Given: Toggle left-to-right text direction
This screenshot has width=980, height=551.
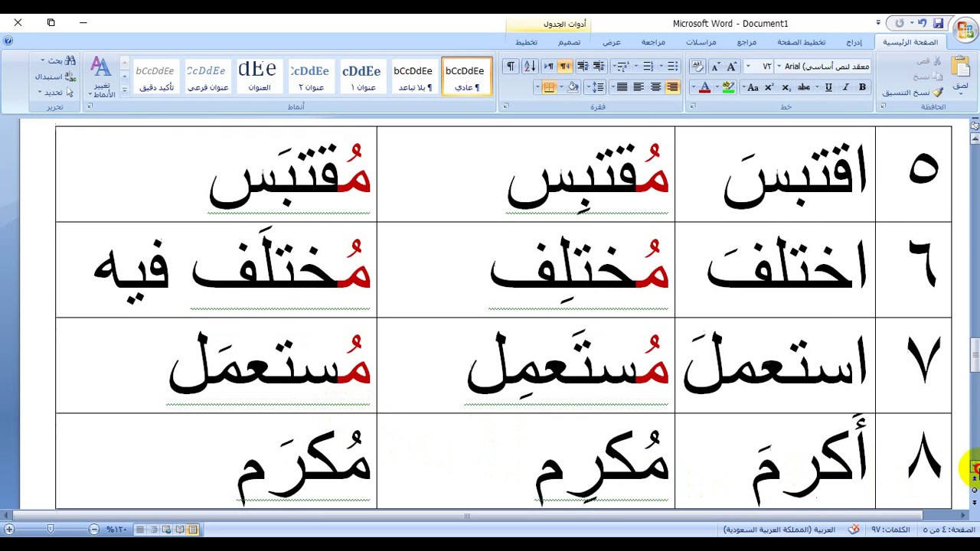Looking at the screenshot, I should 548,67.
